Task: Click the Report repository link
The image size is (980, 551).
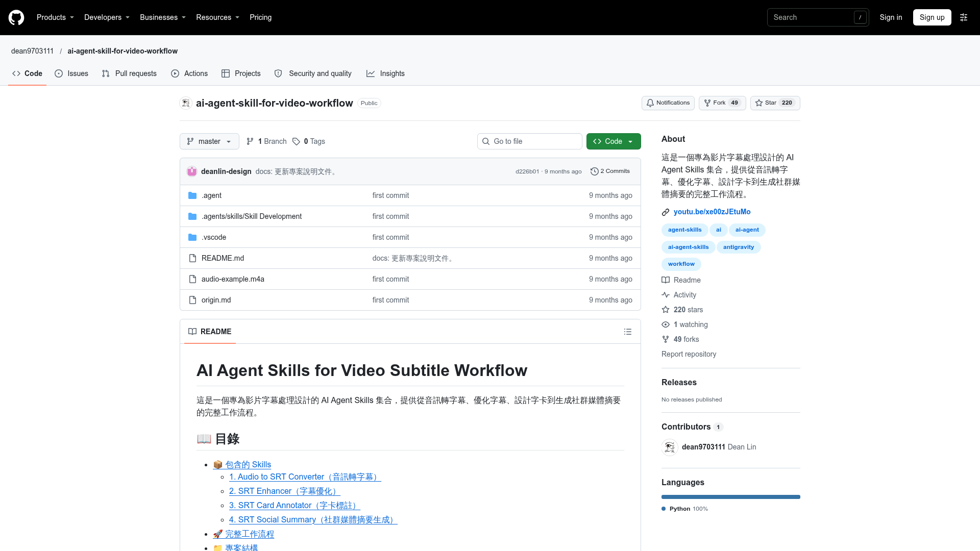Action: (689, 354)
